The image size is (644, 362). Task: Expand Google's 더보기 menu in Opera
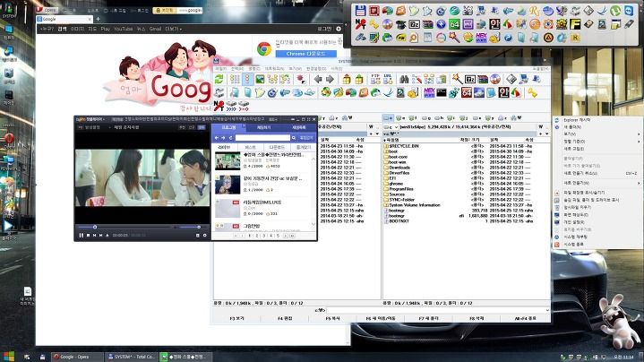(174, 29)
